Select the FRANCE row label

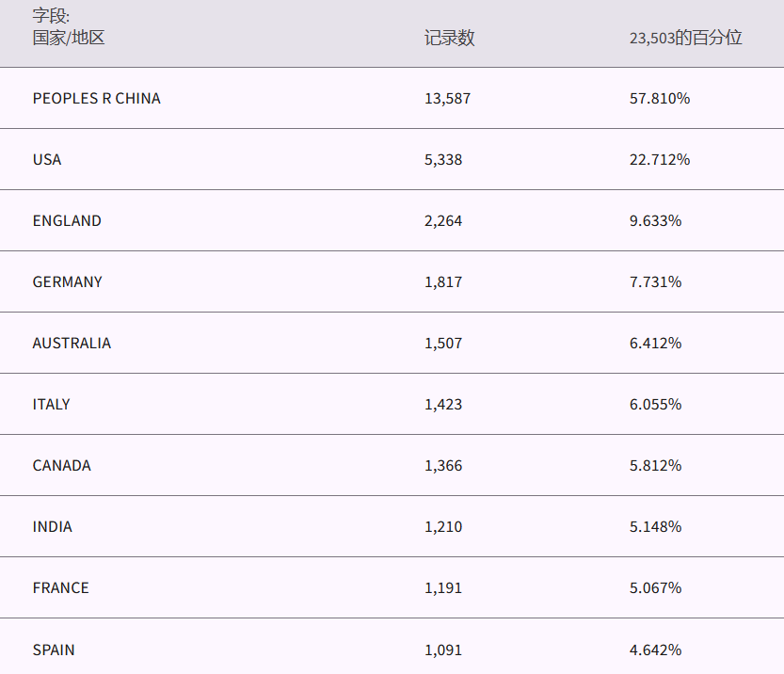[60, 587]
